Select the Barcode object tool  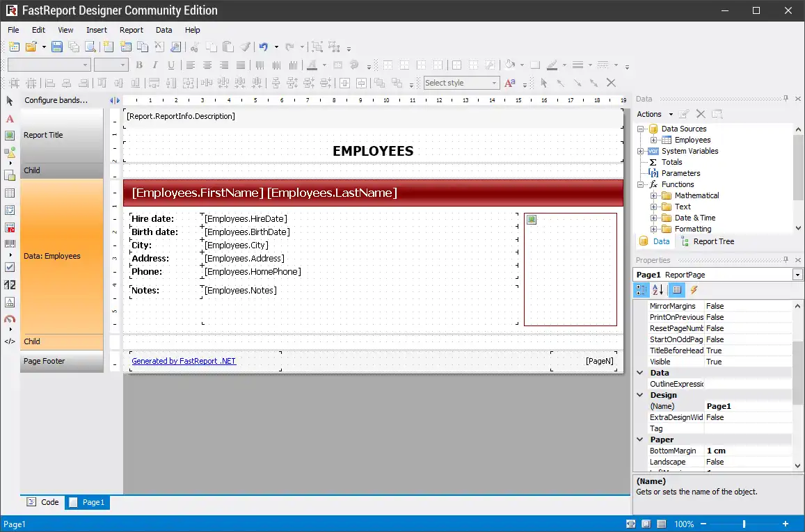[10, 244]
